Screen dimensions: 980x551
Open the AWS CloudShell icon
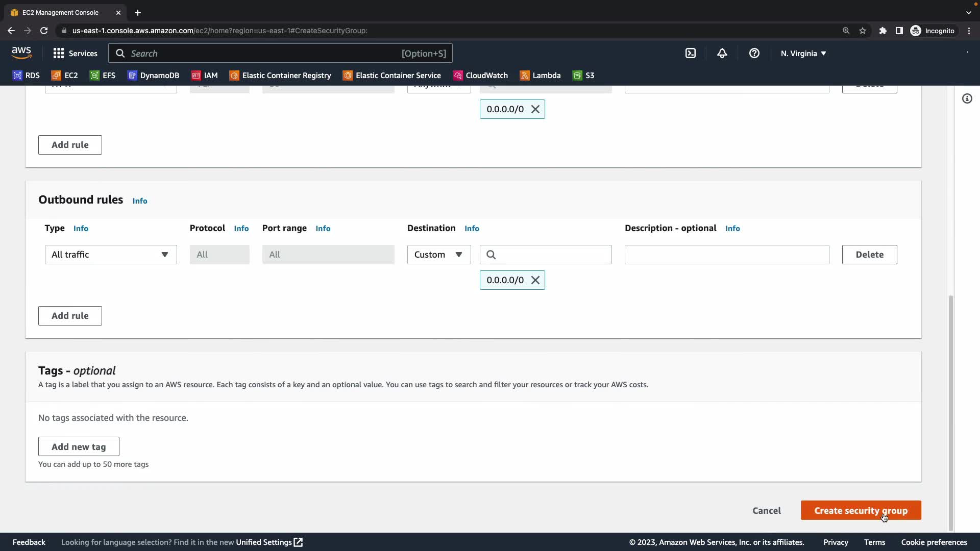click(x=690, y=53)
